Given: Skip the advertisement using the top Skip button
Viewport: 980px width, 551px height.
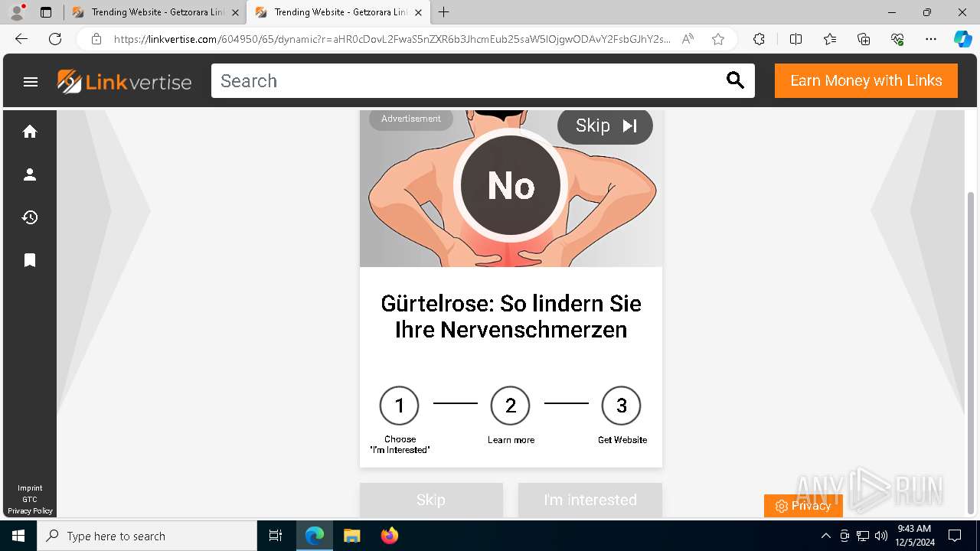Looking at the screenshot, I should click(605, 126).
